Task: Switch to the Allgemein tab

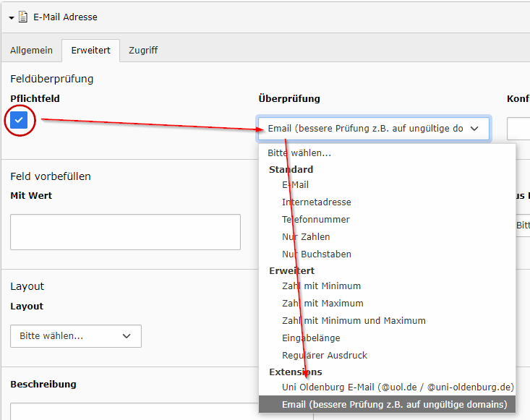Action: click(x=31, y=50)
